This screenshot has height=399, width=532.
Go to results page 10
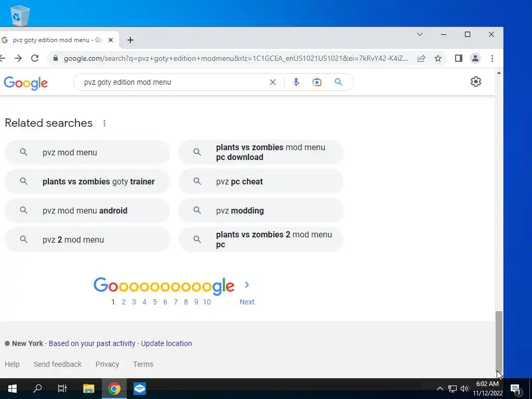click(x=207, y=302)
